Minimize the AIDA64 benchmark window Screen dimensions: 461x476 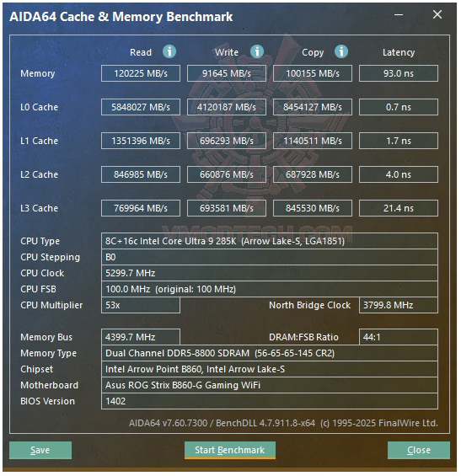pyautogui.click(x=399, y=14)
